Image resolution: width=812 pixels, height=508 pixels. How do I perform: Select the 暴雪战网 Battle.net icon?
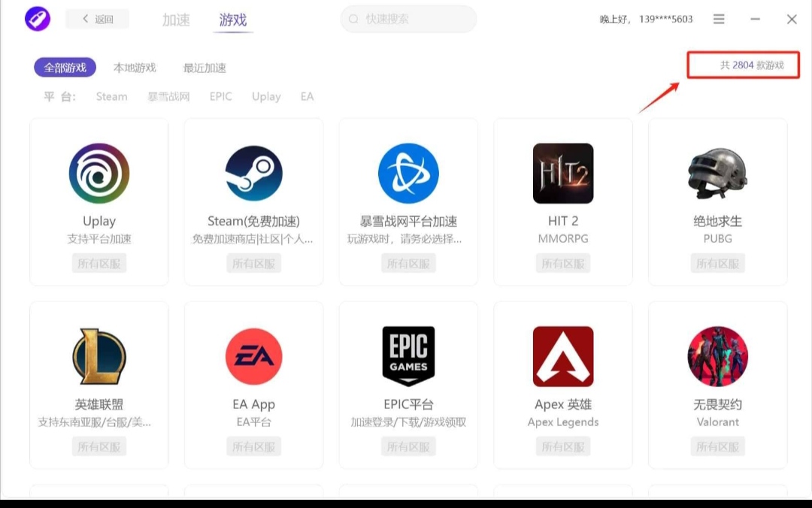pyautogui.click(x=408, y=174)
